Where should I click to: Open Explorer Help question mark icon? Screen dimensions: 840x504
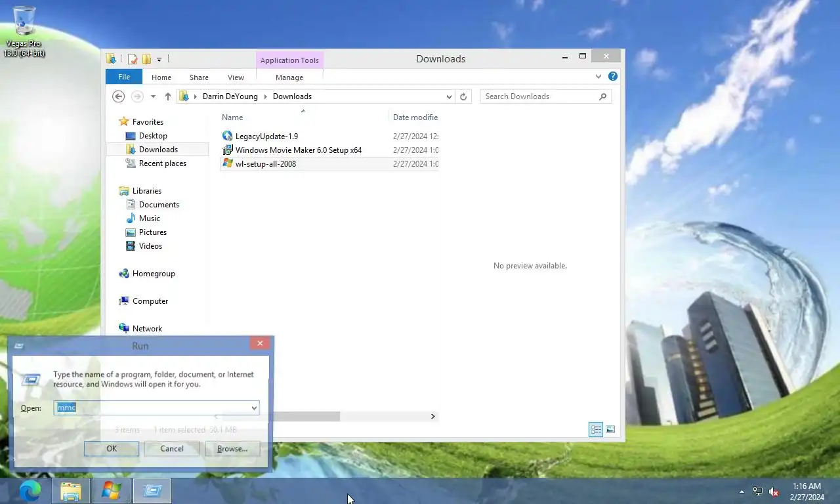click(613, 77)
